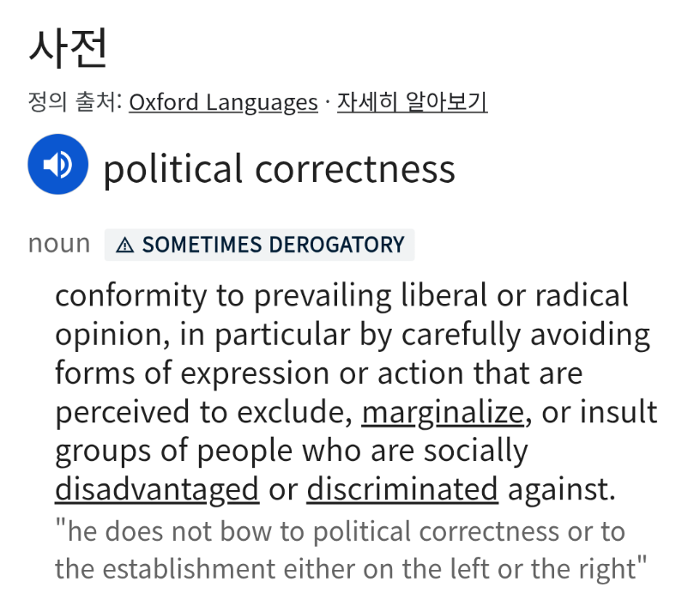Click the headword political correctness
This screenshot has height=600, width=700.
pyautogui.click(x=280, y=168)
